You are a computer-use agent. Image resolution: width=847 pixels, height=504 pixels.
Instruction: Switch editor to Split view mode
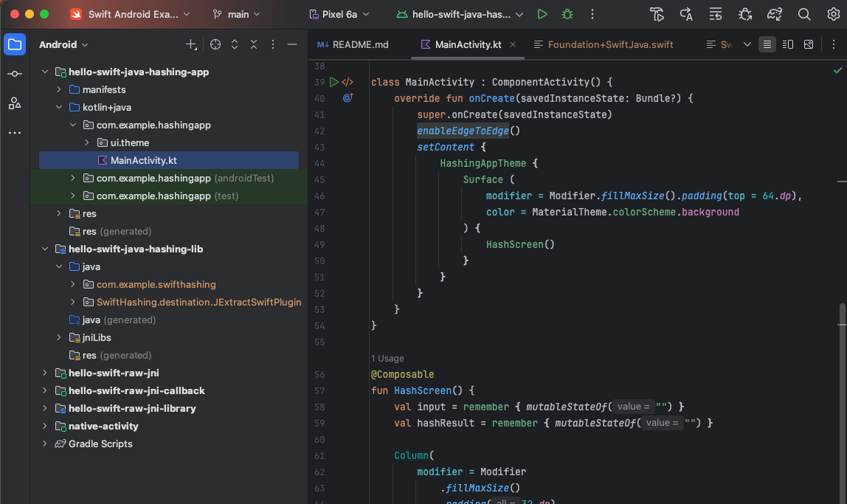pos(788,45)
